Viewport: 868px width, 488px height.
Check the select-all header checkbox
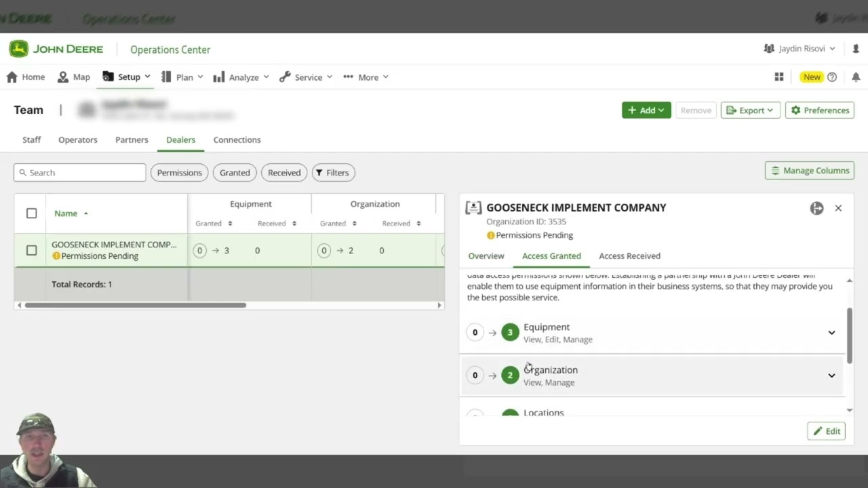point(31,213)
